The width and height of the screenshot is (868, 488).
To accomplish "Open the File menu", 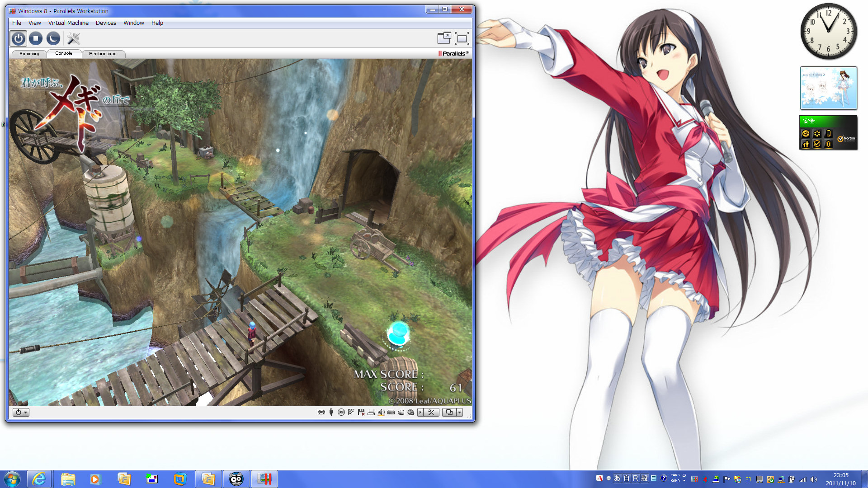I will click(17, 23).
